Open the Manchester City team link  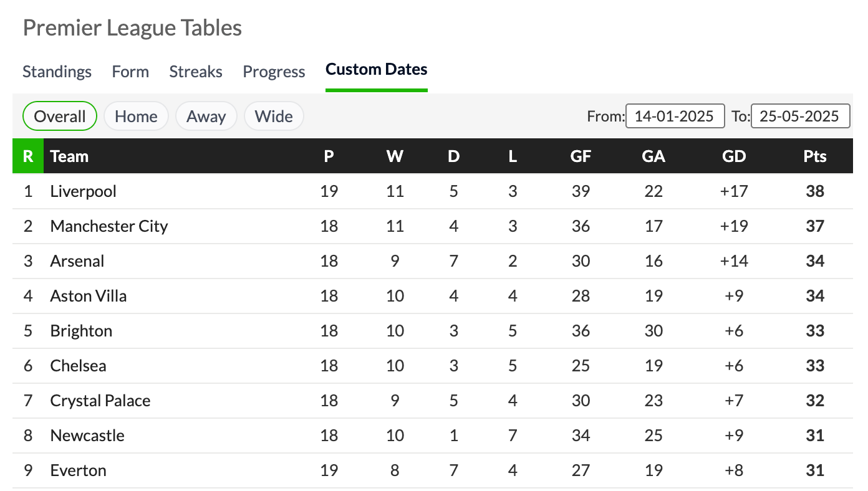pyautogui.click(x=109, y=226)
